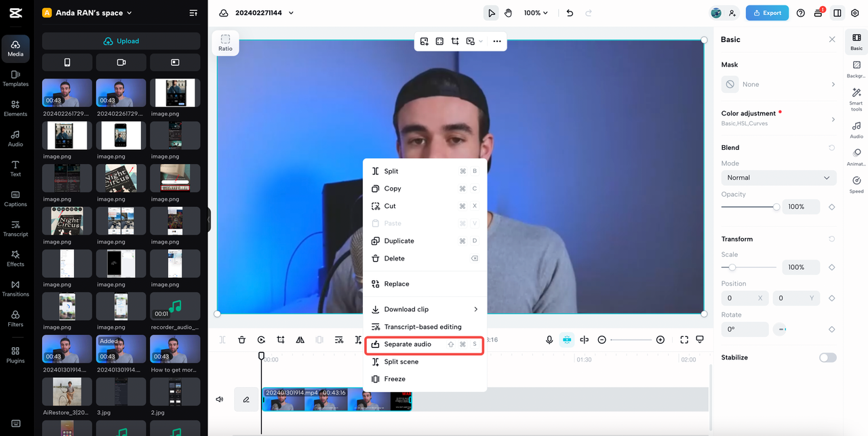Open Filters panel in left sidebar
Viewport: 868px width, 436px height.
pos(16,319)
